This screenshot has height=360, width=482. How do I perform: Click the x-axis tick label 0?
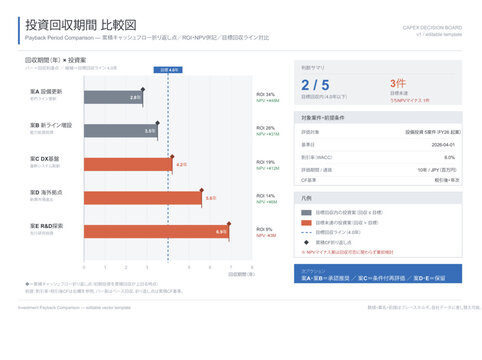tap(84, 267)
